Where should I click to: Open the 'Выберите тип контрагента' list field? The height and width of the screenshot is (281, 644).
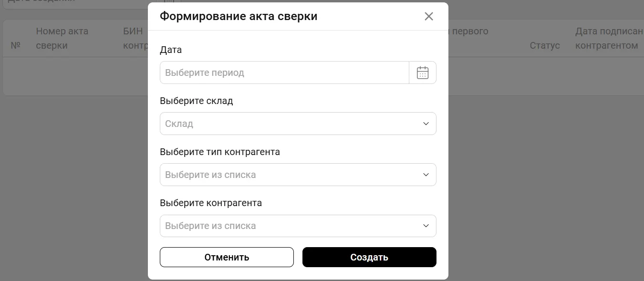point(291,175)
